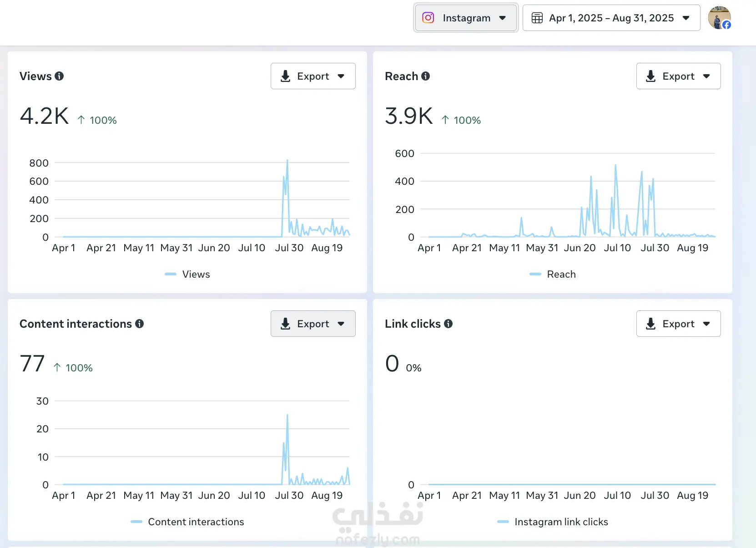
Task: Click the download icon in Link clicks Export
Action: [651, 324]
